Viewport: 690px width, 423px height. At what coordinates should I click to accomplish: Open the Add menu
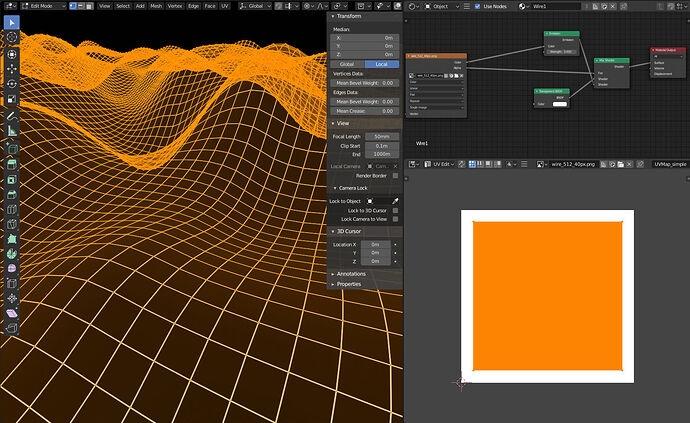[x=140, y=6]
